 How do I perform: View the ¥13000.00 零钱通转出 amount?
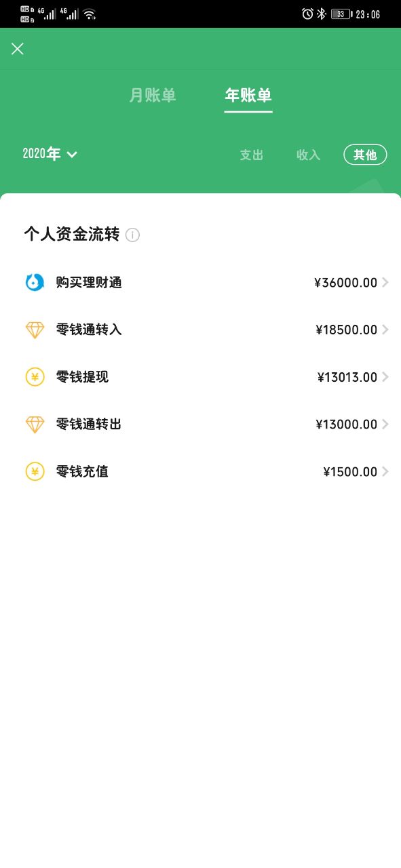(x=346, y=425)
